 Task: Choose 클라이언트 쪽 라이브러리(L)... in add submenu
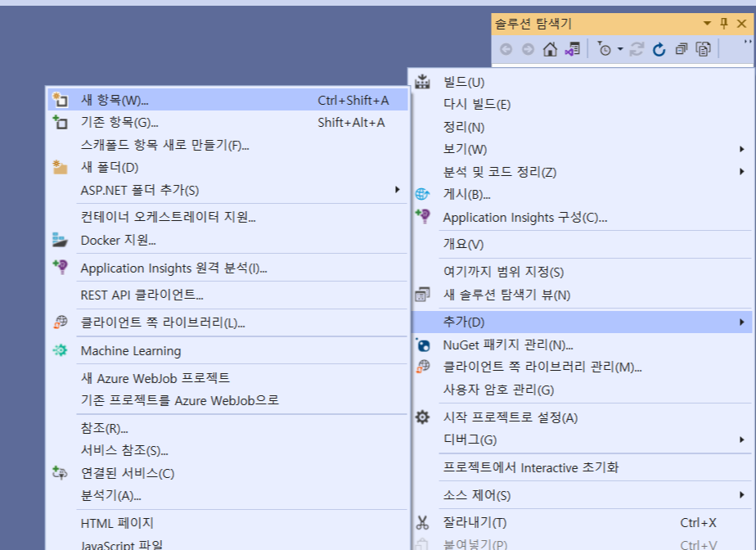coord(227,322)
